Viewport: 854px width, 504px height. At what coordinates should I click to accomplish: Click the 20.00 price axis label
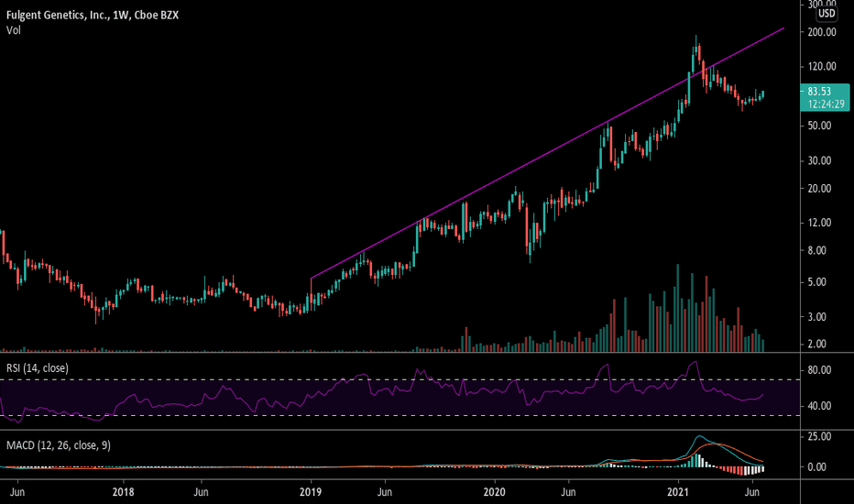click(819, 189)
